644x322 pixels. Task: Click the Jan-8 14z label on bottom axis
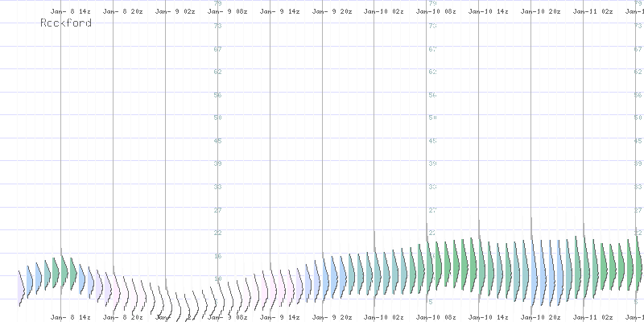click(x=70, y=318)
